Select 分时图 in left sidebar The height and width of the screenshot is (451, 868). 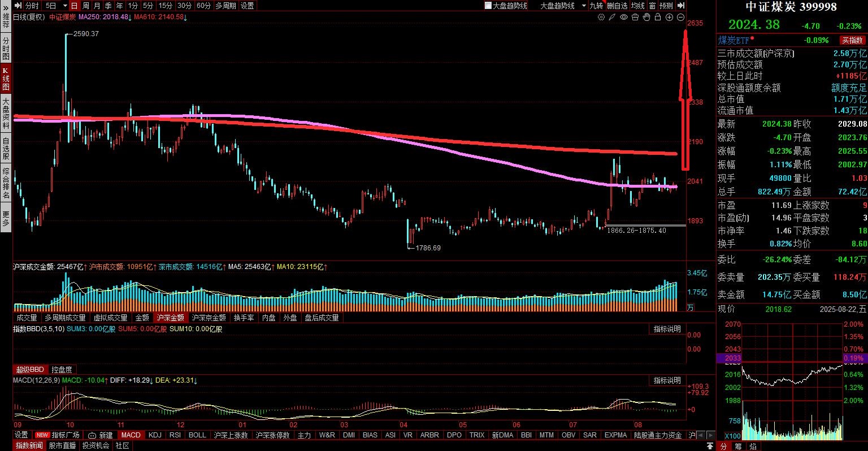click(6, 49)
